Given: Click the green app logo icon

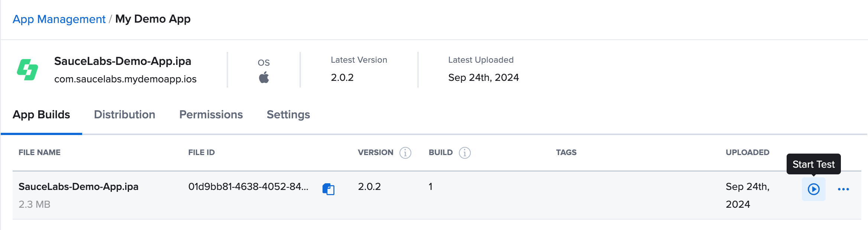Looking at the screenshot, I should [x=27, y=70].
